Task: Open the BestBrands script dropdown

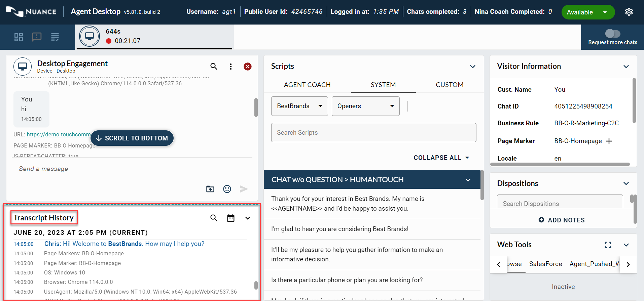Action: [299, 106]
